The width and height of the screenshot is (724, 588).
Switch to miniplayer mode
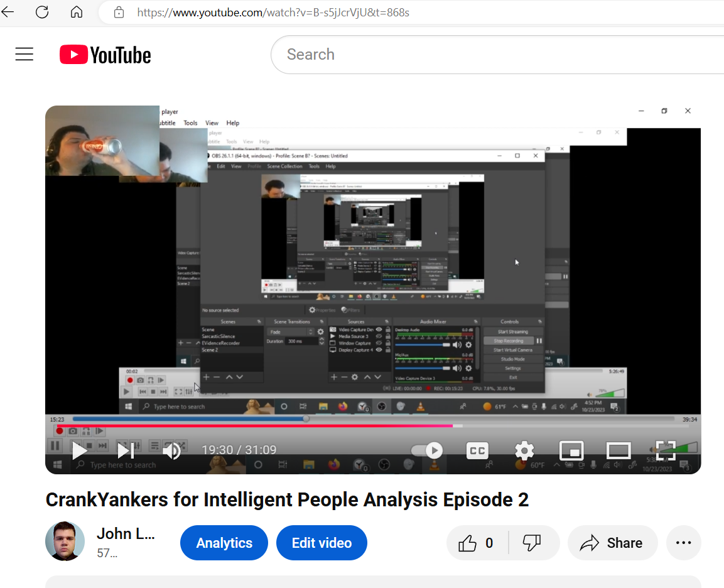571,450
